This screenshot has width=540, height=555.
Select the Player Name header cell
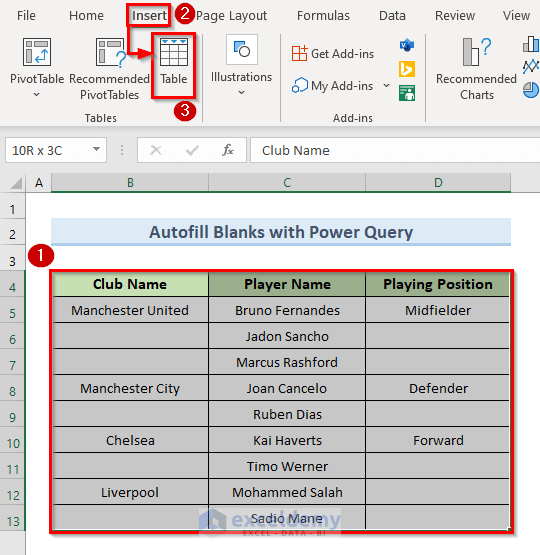(x=287, y=284)
